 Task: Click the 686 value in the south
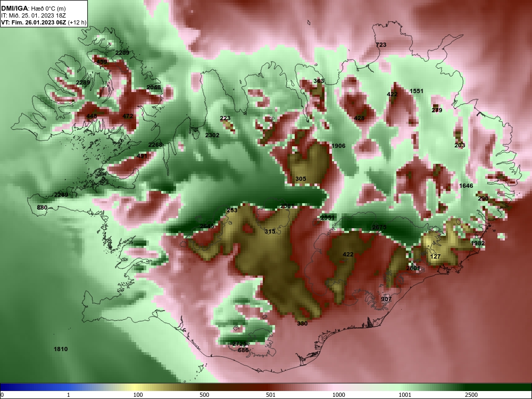(243, 350)
